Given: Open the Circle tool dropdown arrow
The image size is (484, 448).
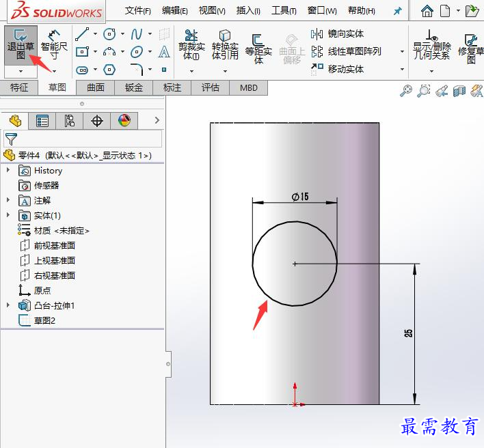Looking at the screenshot, I should pyautogui.click(x=122, y=34).
